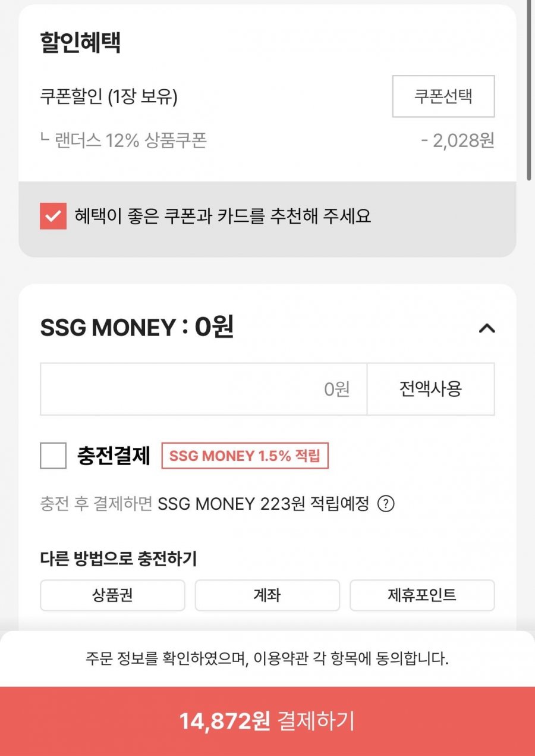Enable the 충전결제 checkbox

[53, 456]
